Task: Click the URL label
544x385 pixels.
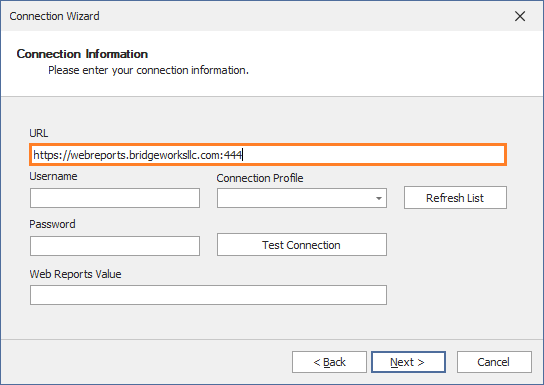Action: tap(39, 133)
